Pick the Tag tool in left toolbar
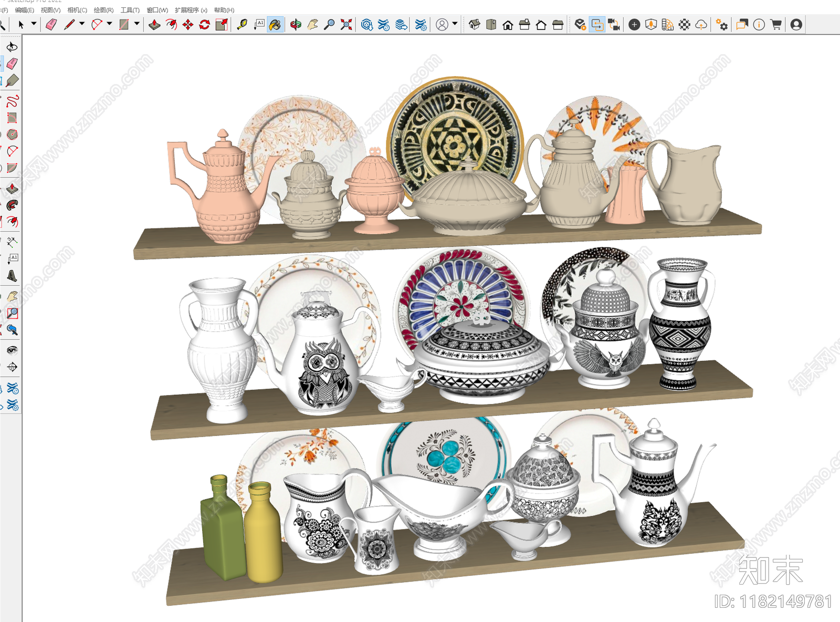This screenshot has width=840, height=622. [x=12, y=80]
